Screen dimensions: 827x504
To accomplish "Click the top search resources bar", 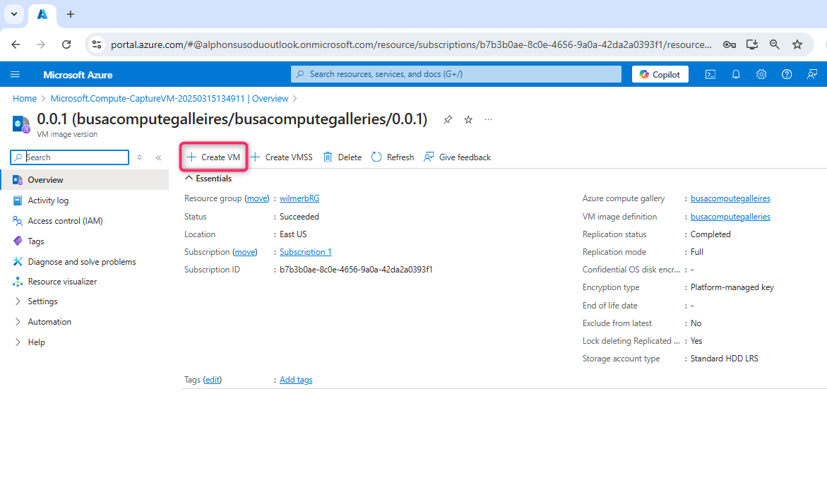I will point(456,74).
